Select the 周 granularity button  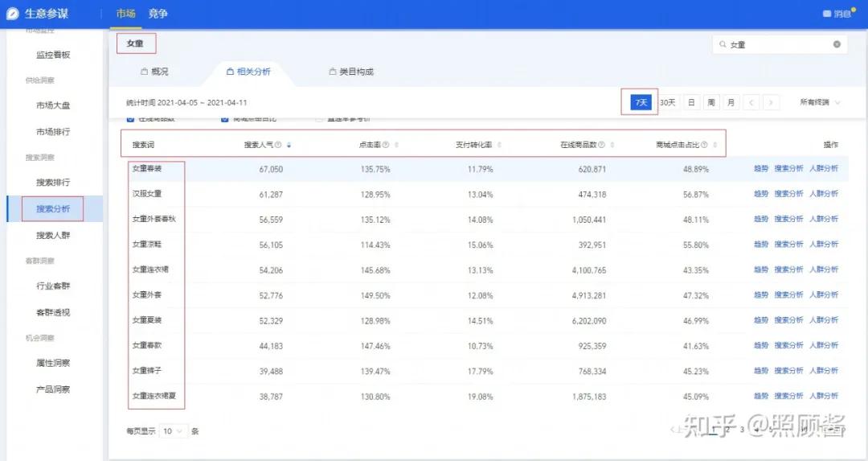(x=711, y=102)
